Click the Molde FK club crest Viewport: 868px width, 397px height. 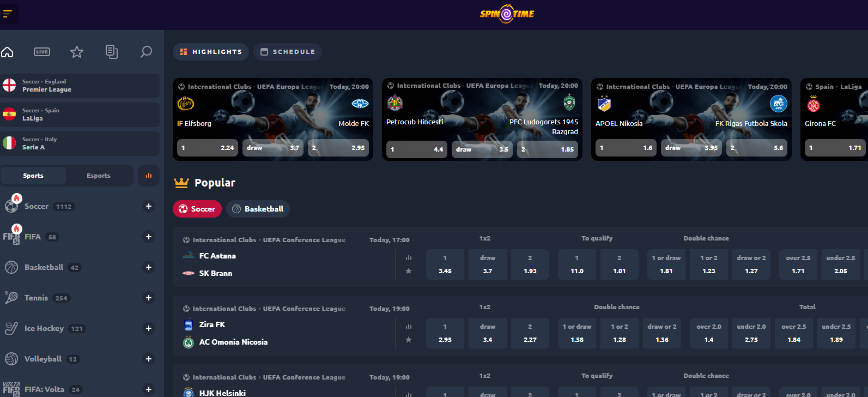pyautogui.click(x=360, y=104)
